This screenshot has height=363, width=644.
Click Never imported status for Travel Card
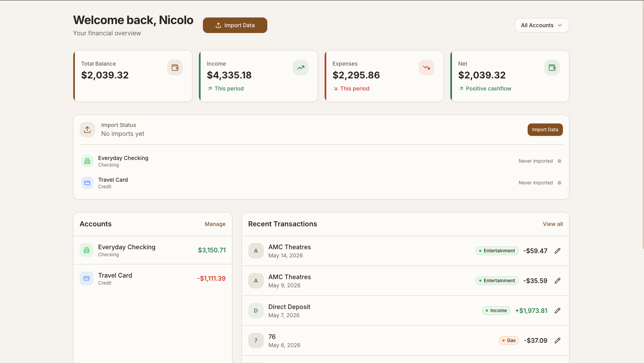point(535,183)
